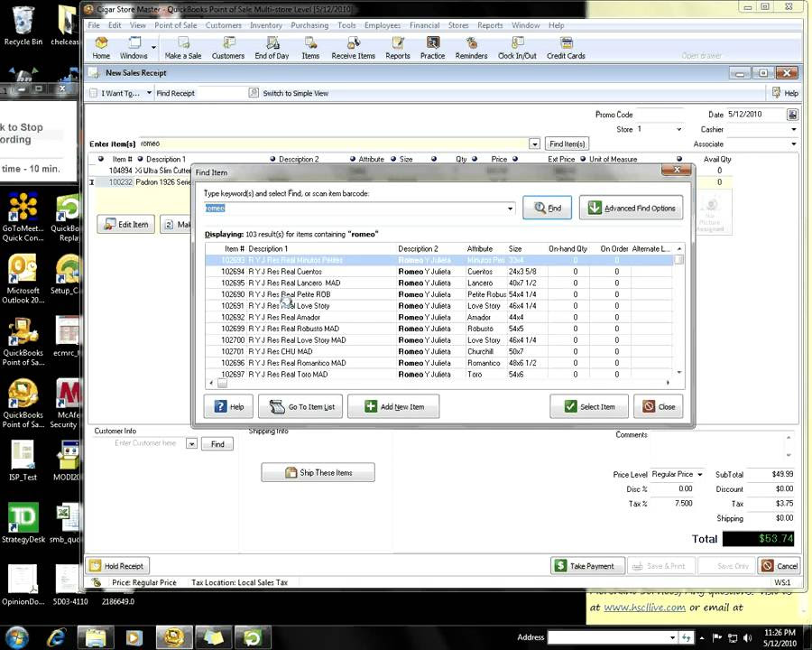Open the Inventory menu
The image size is (812, 650).
(x=265, y=25)
